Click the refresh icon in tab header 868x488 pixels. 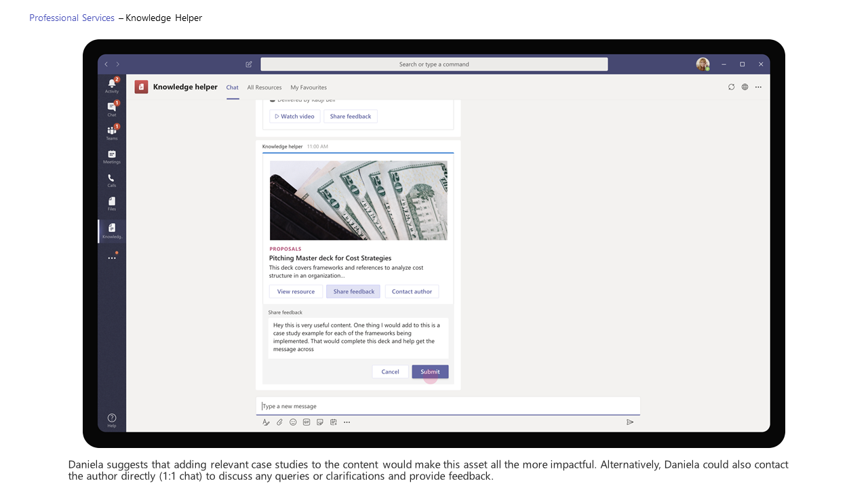pos(731,87)
